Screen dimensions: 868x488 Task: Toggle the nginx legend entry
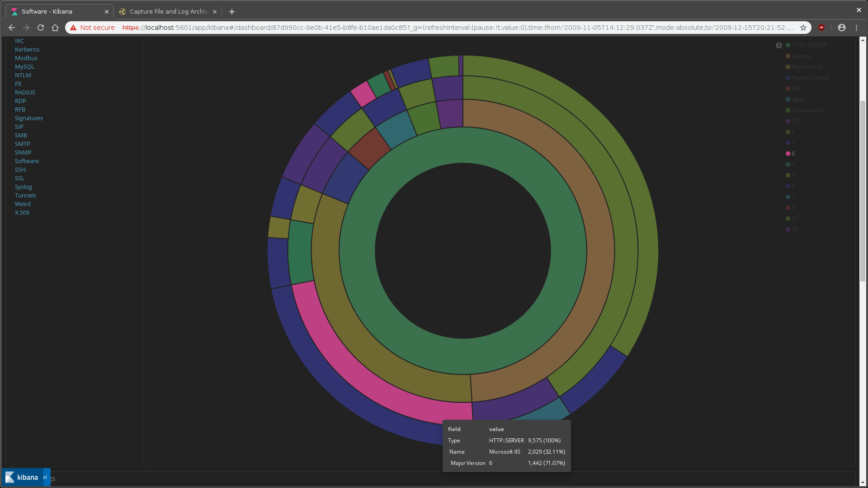(x=798, y=99)
